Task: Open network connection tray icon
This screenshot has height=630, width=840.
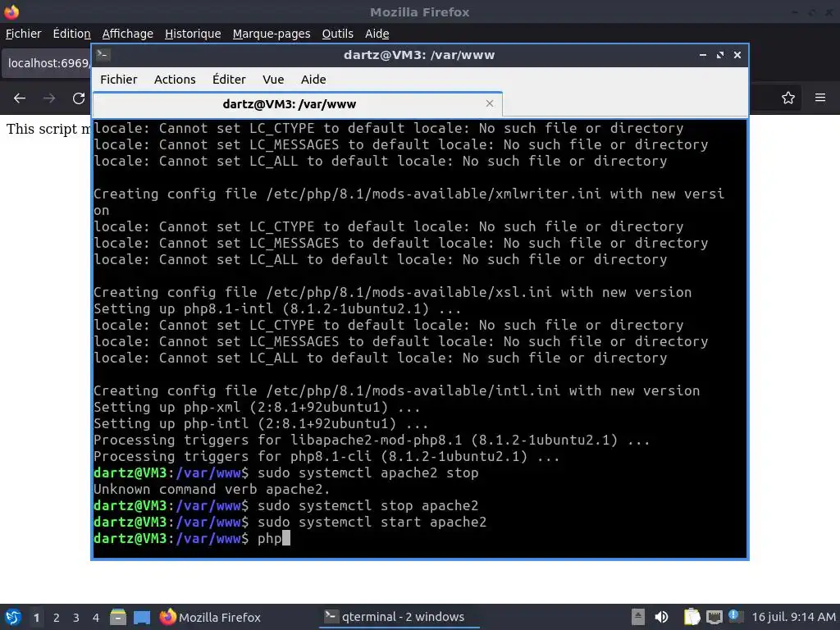Action: [x=714, y=617]
